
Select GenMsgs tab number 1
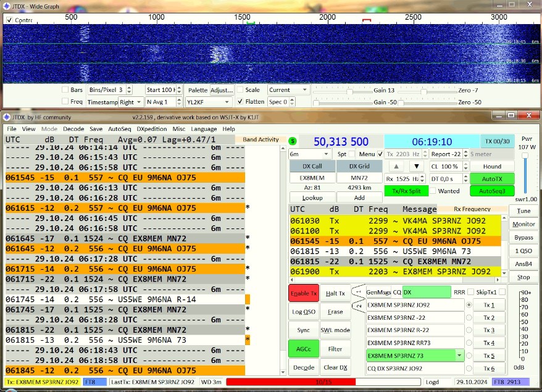[x=358, y=293]
